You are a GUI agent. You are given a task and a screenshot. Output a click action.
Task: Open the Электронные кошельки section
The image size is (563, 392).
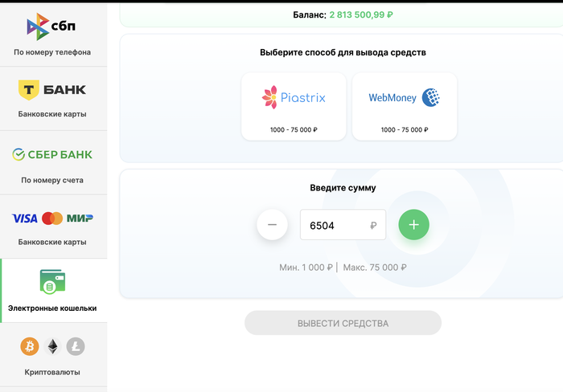coord(54,291)
